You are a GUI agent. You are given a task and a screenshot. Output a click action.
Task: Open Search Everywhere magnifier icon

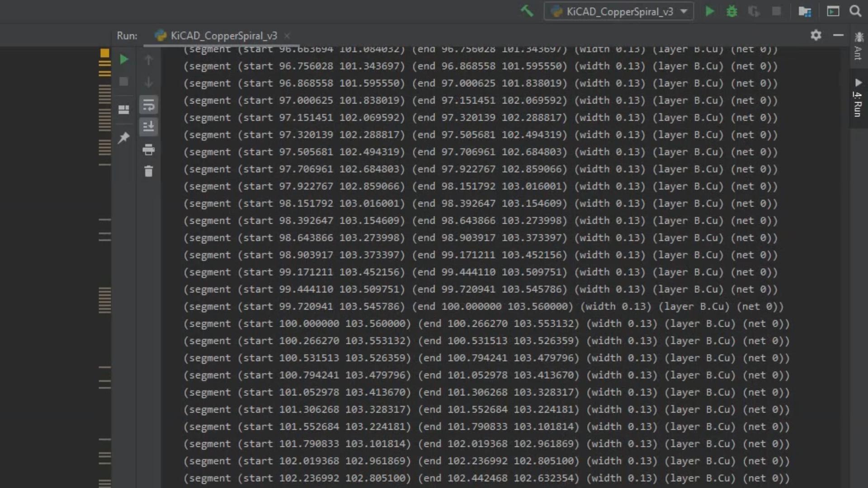coord(855,11)
